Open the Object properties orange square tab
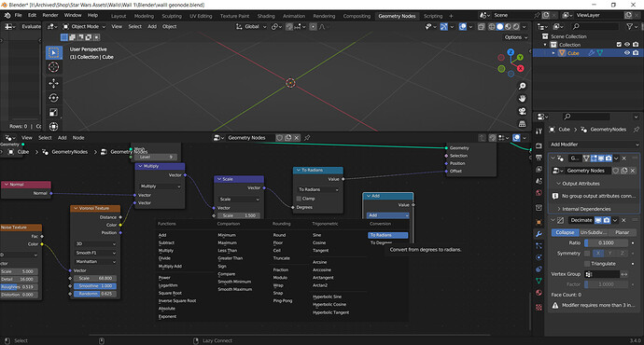The height and width of the screenshot is (345, 644). pyautogui.click(x=539, y=222)
